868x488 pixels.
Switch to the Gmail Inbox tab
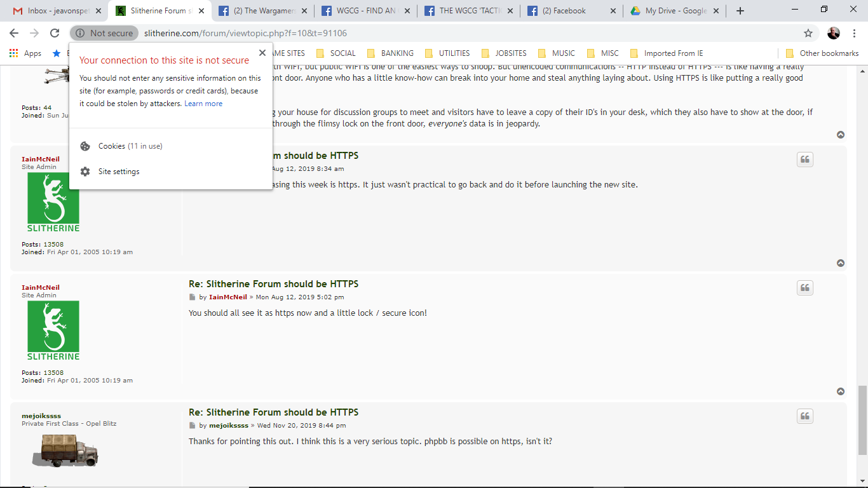[x=56, y=11]
